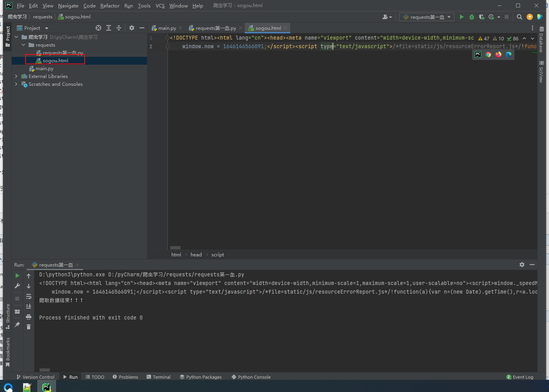549x392 pixels.
Task: Open the requests第一血 run configuration dropdown
Action: [x=427, y=17]
